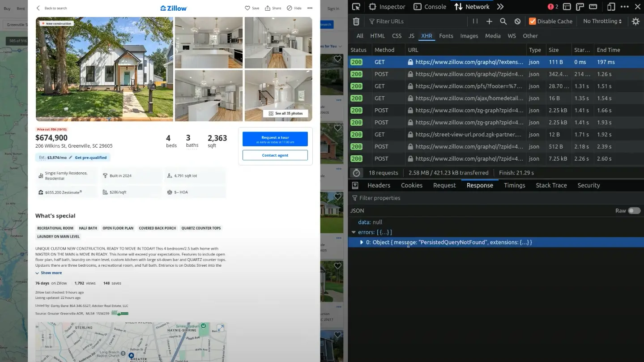Filter requests by Images type
This screenshot has width=644, height=362.
(469, 36)
